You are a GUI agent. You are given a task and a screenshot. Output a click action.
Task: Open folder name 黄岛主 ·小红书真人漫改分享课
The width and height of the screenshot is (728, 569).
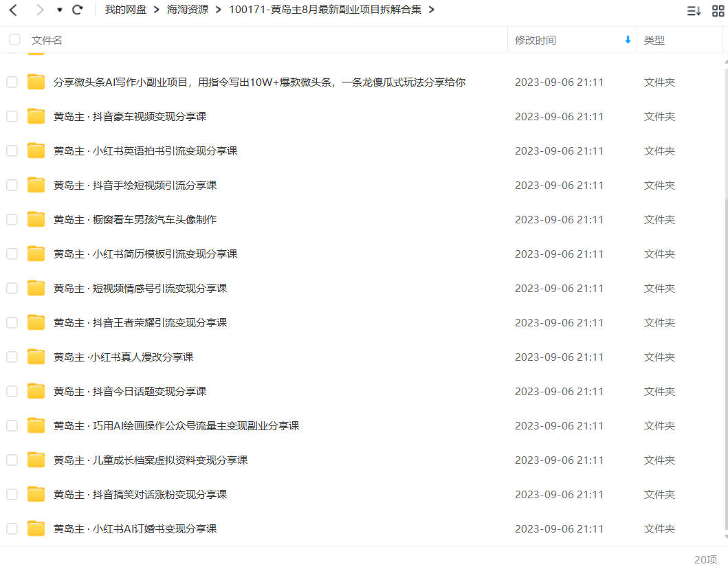124,357
